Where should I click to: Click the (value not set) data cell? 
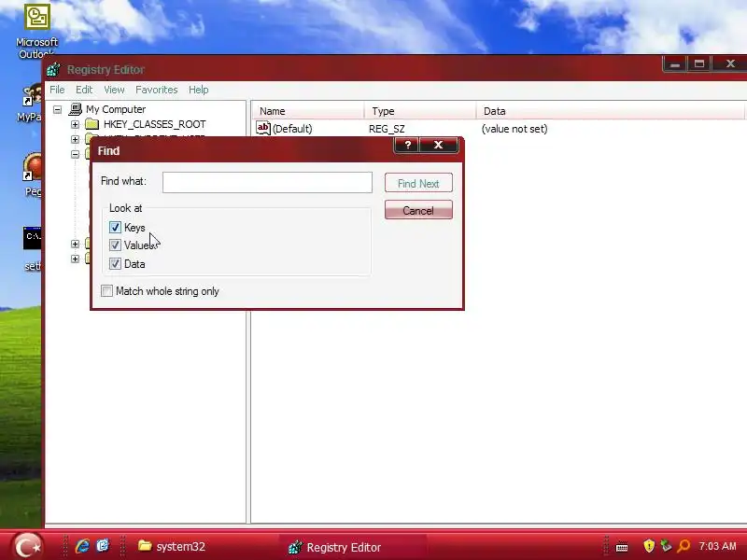(514, 129)
